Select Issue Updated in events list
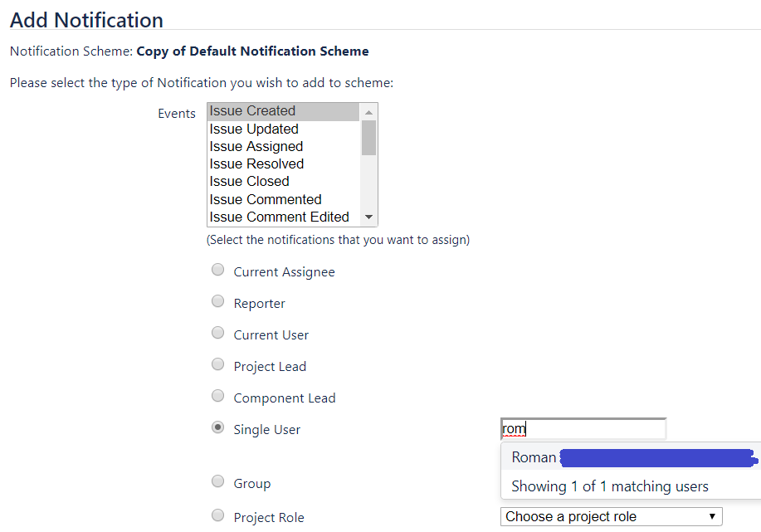The image size is (761, 532). point(284,129)
